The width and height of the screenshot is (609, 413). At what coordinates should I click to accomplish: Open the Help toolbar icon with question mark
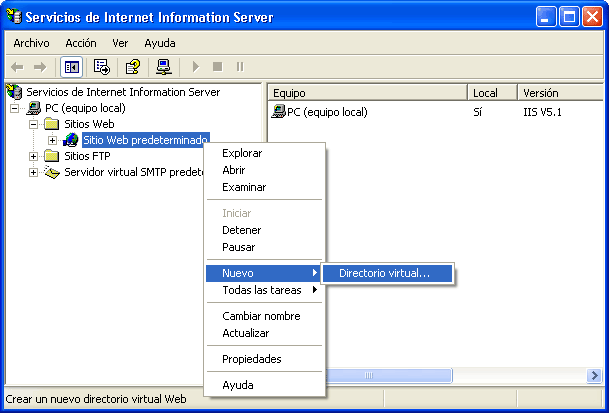pos(133,67)
